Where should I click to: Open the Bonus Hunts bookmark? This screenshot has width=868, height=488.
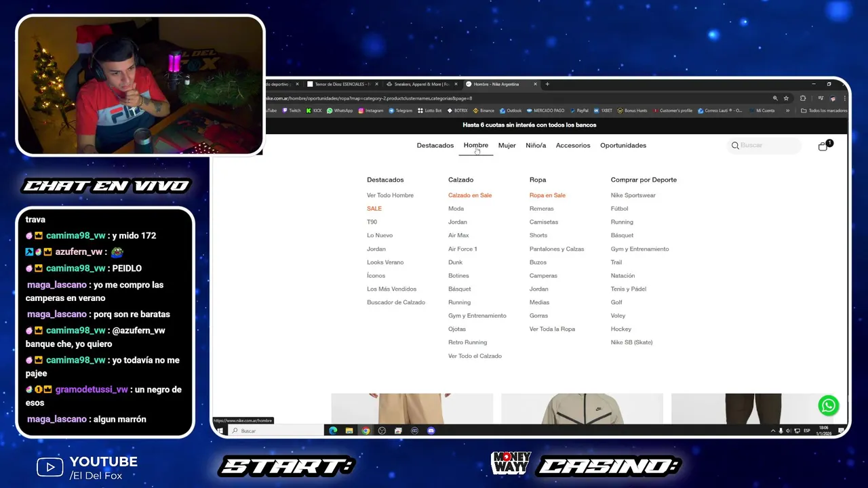click(632, 110)
